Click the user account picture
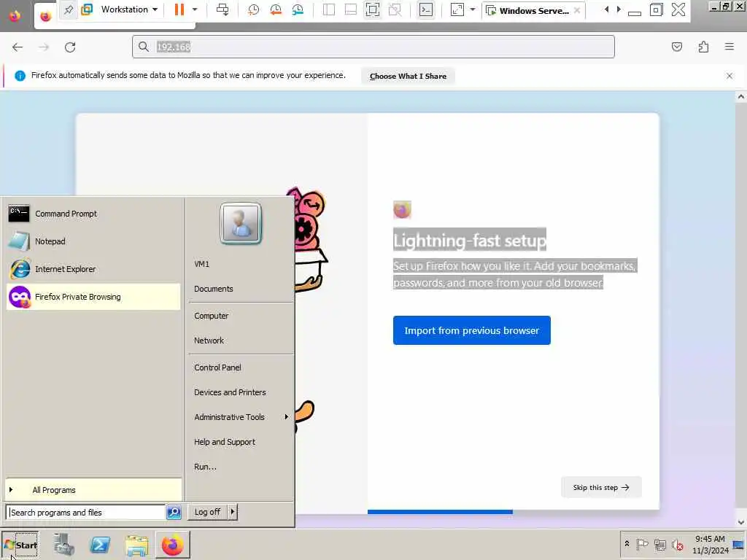747x560 pixels. click(241, 223)
